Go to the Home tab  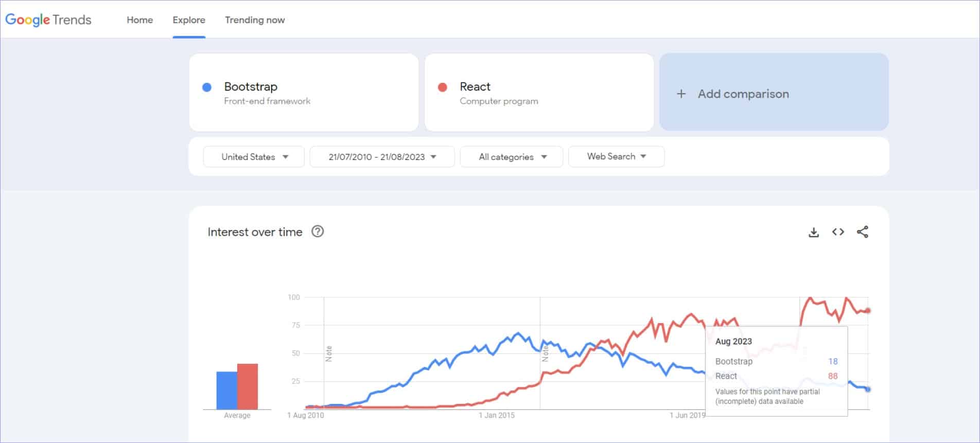pos(139,20)
